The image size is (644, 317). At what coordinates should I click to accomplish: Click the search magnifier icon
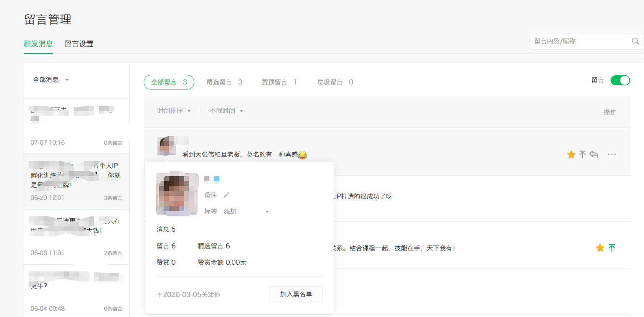635,41
